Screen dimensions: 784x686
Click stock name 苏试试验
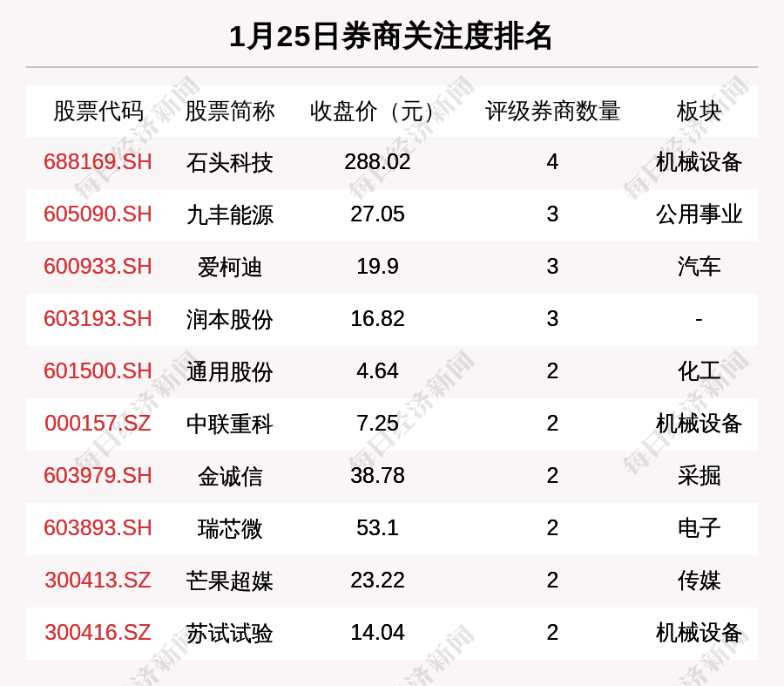(x=229, y=633)
